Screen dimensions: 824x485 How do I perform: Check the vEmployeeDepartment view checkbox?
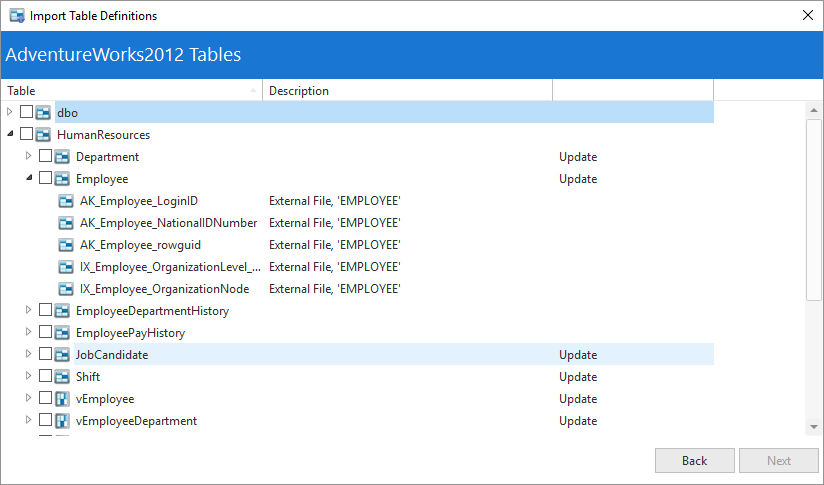click(x=45, y=420)
